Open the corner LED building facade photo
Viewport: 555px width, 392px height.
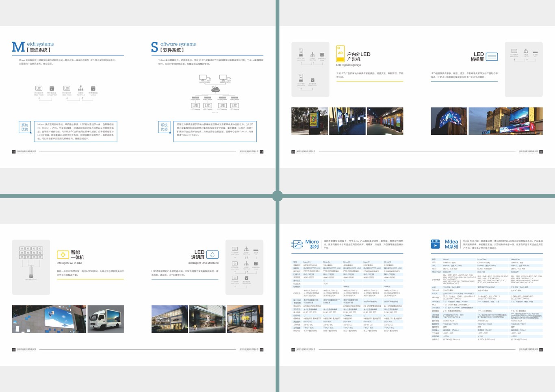click(x=449, y=121)
